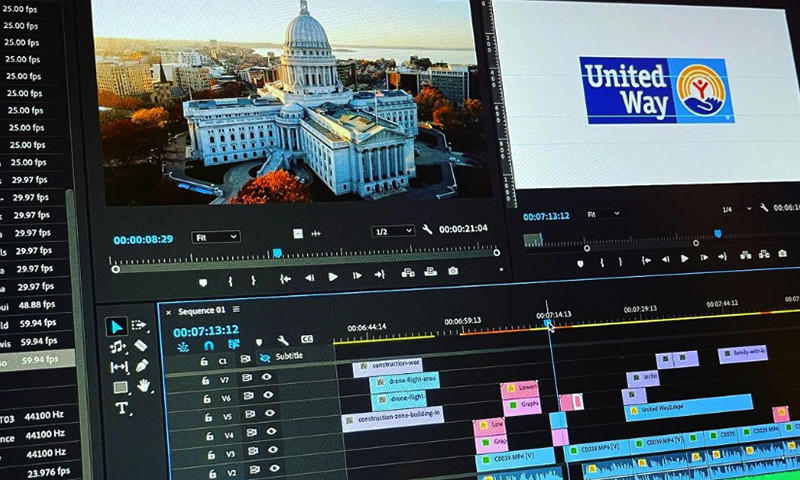Hide track V2 output eye
Image resolution: width=800 pixels, height=480 pixels.
274,468
